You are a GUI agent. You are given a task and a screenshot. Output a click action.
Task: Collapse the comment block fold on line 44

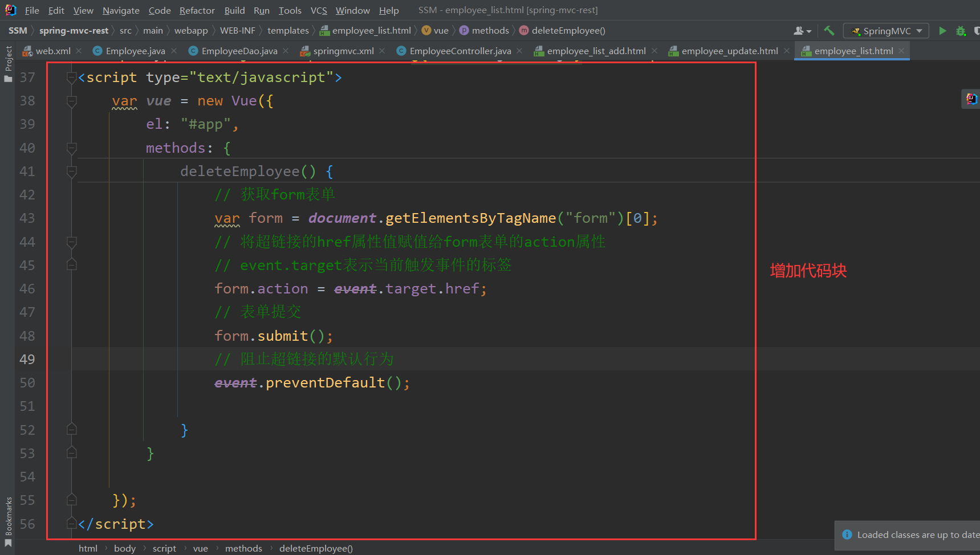point(71,242)
